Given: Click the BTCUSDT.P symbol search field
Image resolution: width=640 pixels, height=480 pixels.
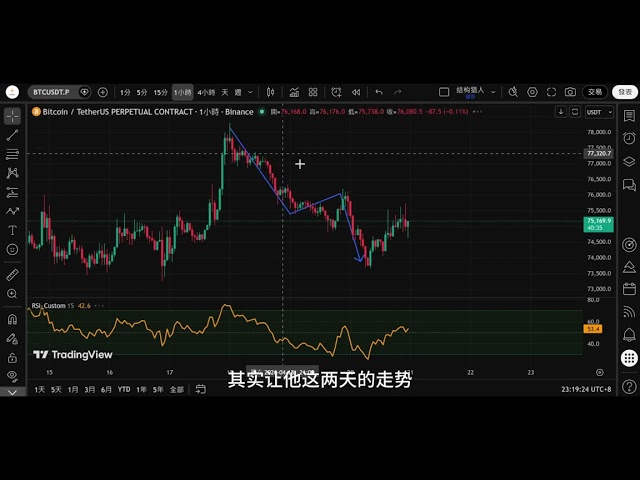Looking at the screenshot, I should pyautogui.click(x=52, y=92).
